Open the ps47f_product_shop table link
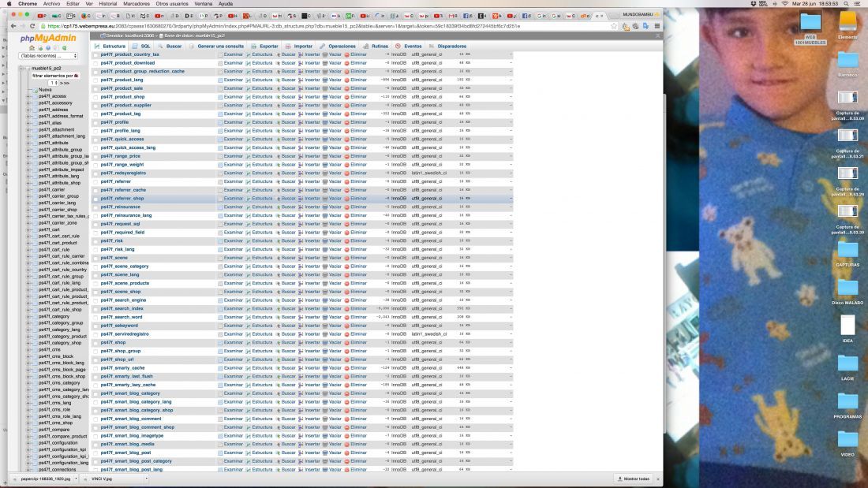The width and height of the screenshot is (868, 488). [122, 97]
